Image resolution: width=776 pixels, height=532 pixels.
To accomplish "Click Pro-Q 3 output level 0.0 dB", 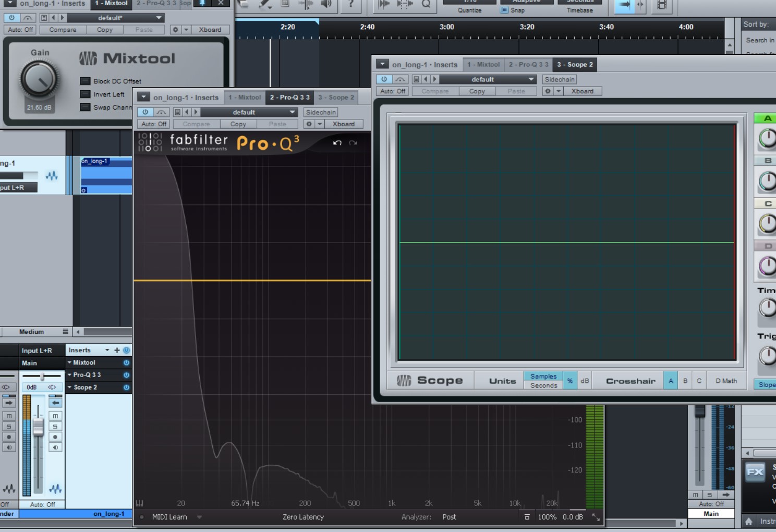I will (x=573, y=517).
